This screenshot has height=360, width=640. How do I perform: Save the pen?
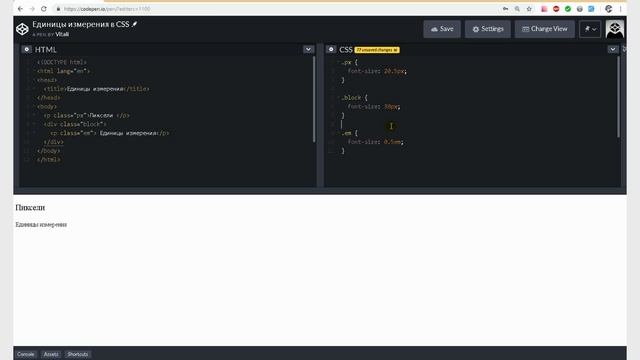[442, 29]
